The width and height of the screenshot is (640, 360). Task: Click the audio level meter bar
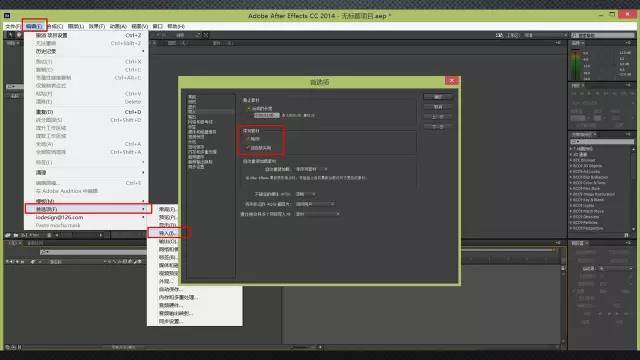[x=576, y=64]
